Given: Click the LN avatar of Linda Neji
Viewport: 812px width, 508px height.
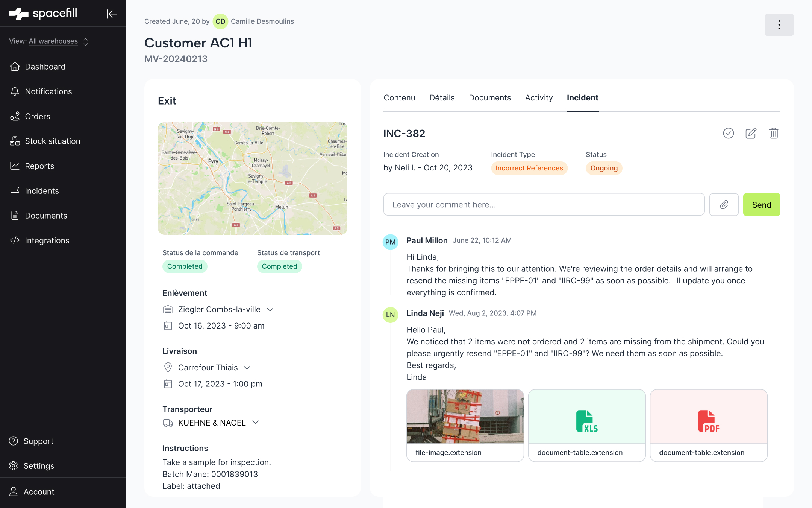Looking at the screenshot, I should pyautogui.click(x=390, y=315).
